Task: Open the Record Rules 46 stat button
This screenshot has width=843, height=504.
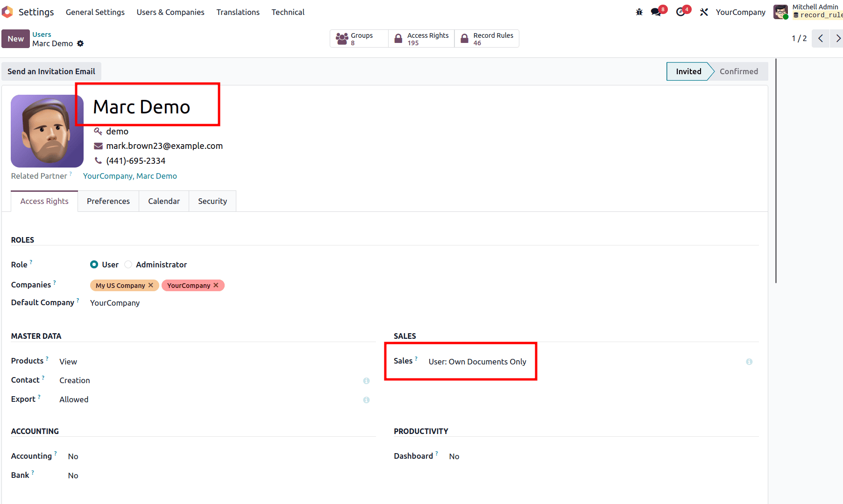Action: 487,39
